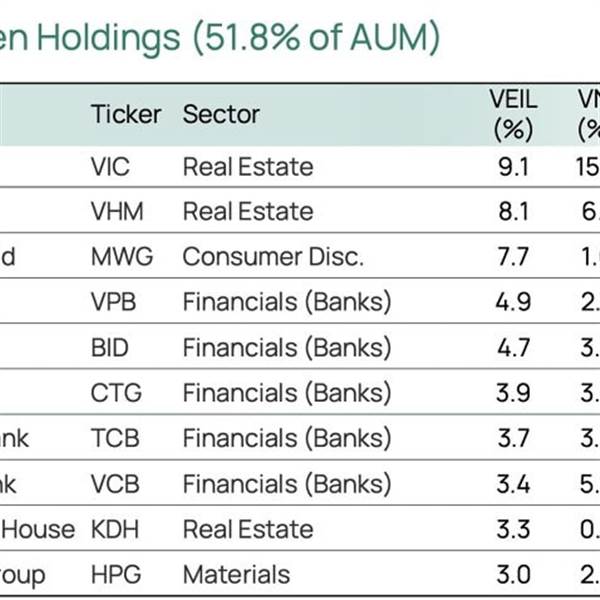Click the Sector column header
The image size is (600, 600).
coord(221,114)
